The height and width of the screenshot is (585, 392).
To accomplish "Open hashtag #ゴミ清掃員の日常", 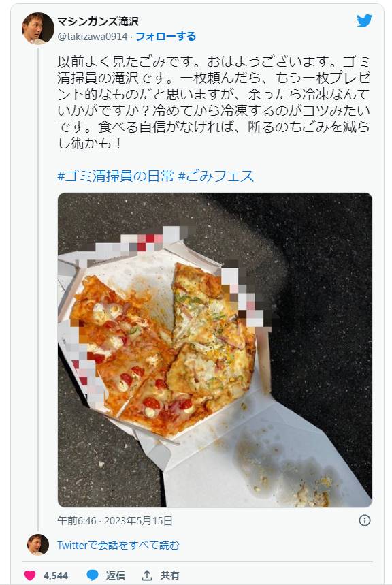I will coord(116,176).
